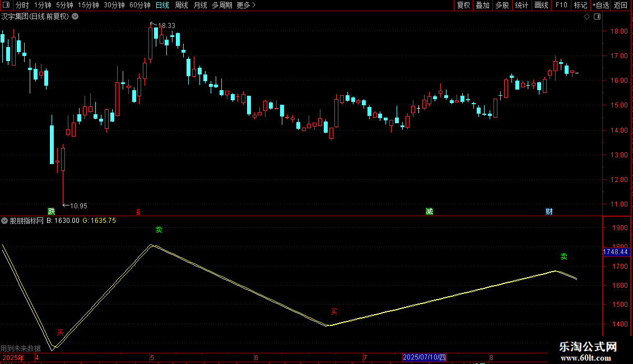Click the 2025/07/10/四 date marker
This screenshot has width=633, height=364.
[x=424, y=357]
